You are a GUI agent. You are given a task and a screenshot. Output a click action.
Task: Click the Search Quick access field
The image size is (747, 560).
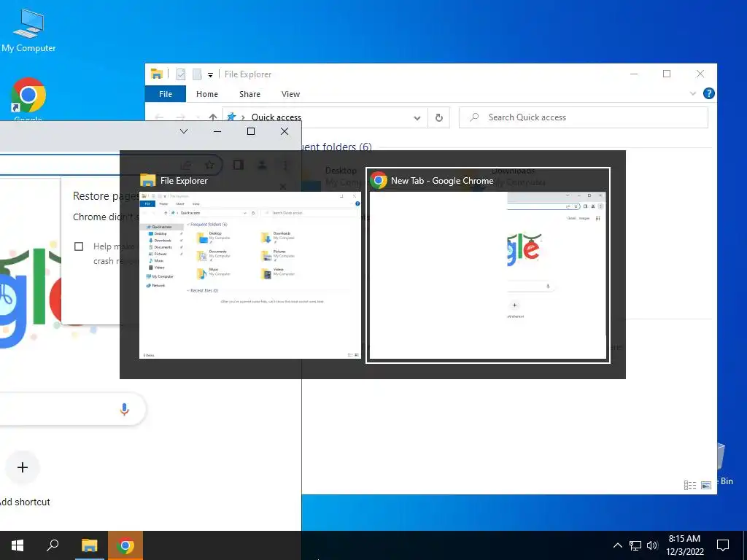pos(583,117)
